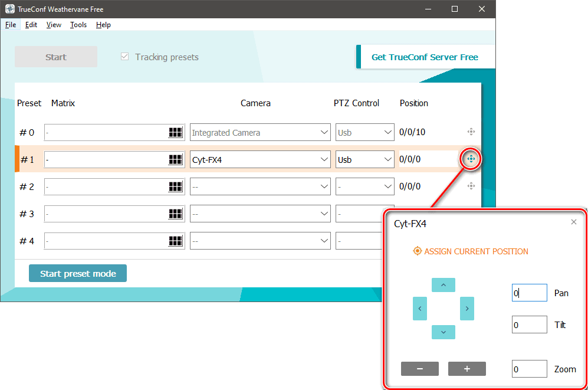Image resolution: width=588 pixels, height=390 pixels.
Task: Focus the Zoom value field
Action: tap(529, 369)
